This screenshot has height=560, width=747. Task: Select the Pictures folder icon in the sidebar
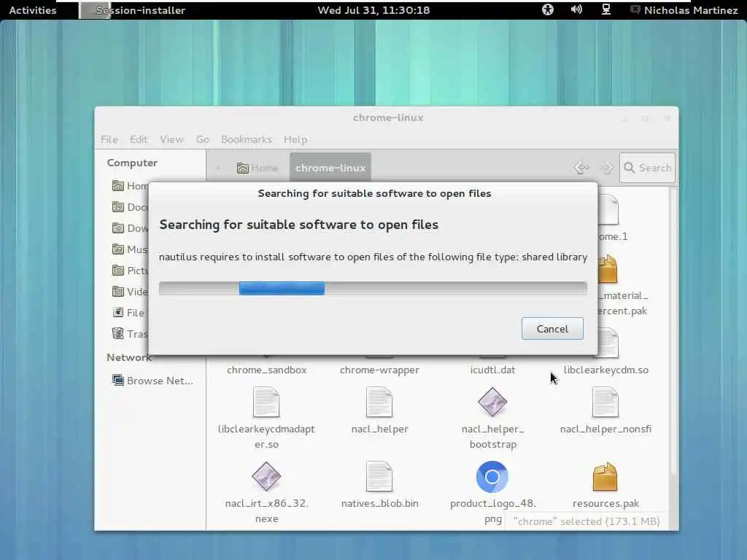[x=118, y=270]
